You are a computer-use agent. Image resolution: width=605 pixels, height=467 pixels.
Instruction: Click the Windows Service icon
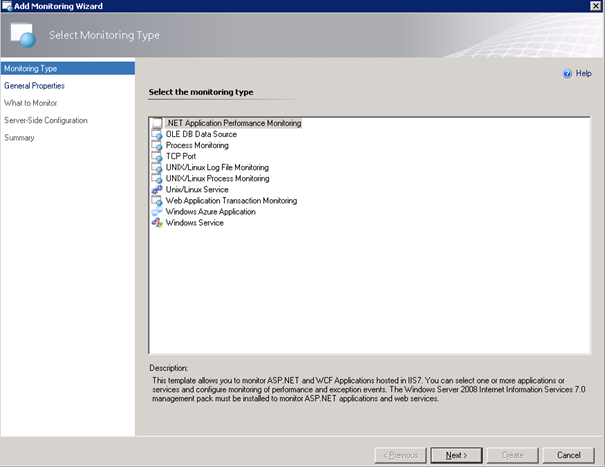[157, 223]
